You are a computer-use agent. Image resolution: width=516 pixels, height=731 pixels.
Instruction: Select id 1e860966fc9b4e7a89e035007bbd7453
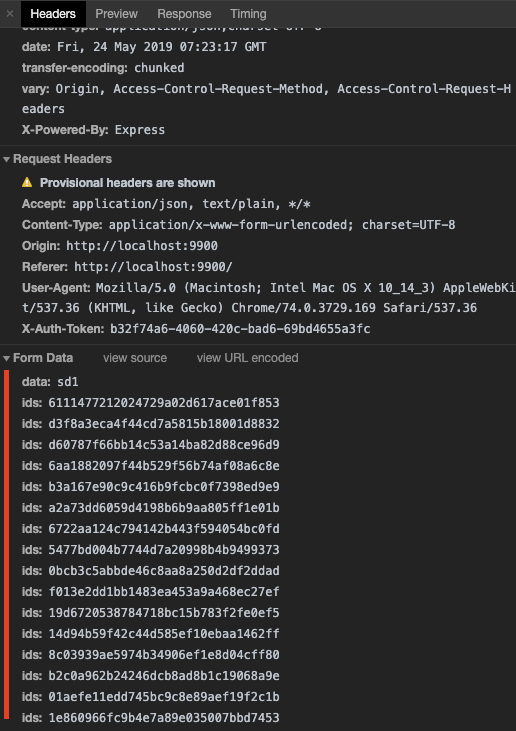[164, 718]
